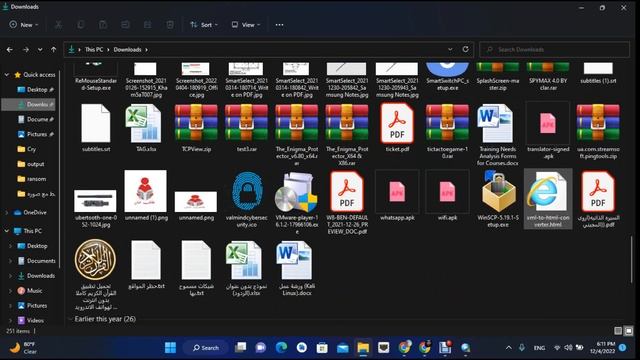Expand the address bar history dropdown

point(450,49)
